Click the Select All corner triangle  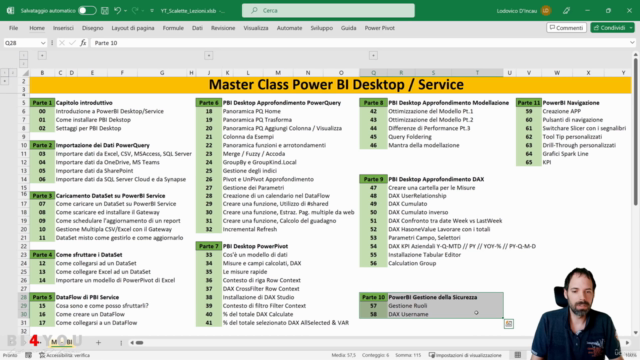pyautogui.click(x=25, y=73)
